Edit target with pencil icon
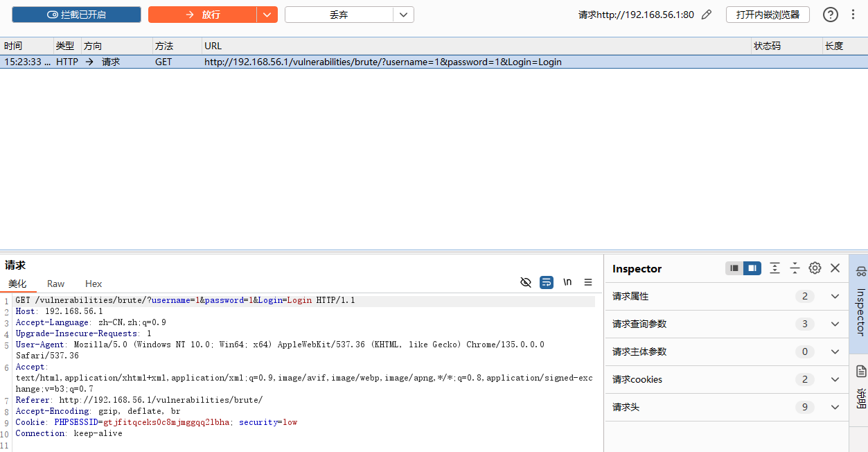The height and width of the screenshot is (452, 868). [x=707, y=15]
